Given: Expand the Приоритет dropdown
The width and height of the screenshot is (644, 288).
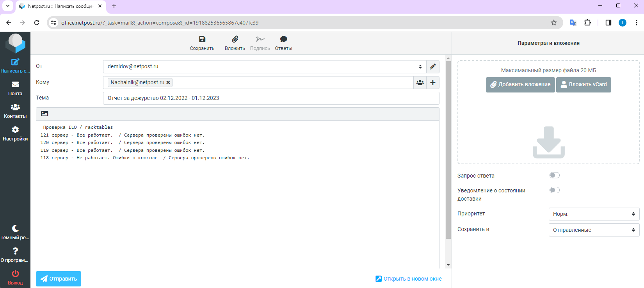Looking at the screenshot, I should (x=594, y=214).
